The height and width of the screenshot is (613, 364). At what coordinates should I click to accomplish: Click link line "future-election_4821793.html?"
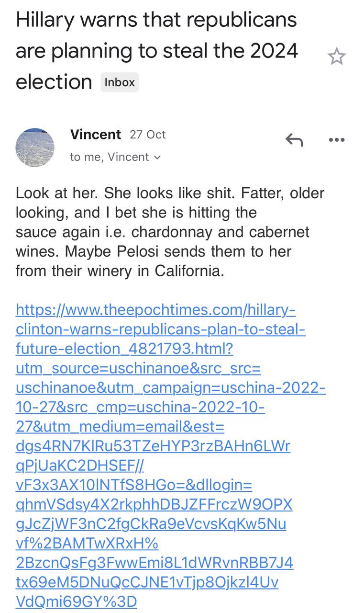124,349
